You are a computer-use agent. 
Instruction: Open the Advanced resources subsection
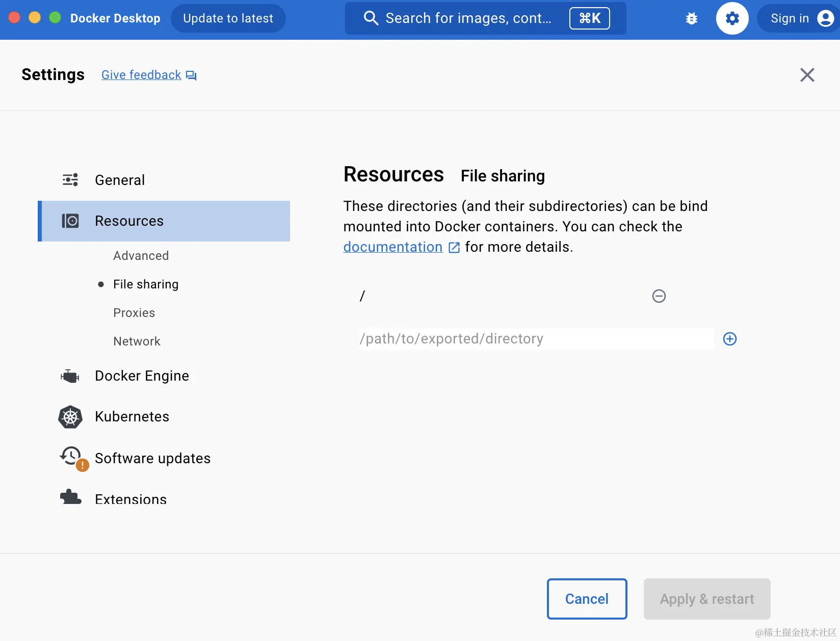[x=141, y=256]
